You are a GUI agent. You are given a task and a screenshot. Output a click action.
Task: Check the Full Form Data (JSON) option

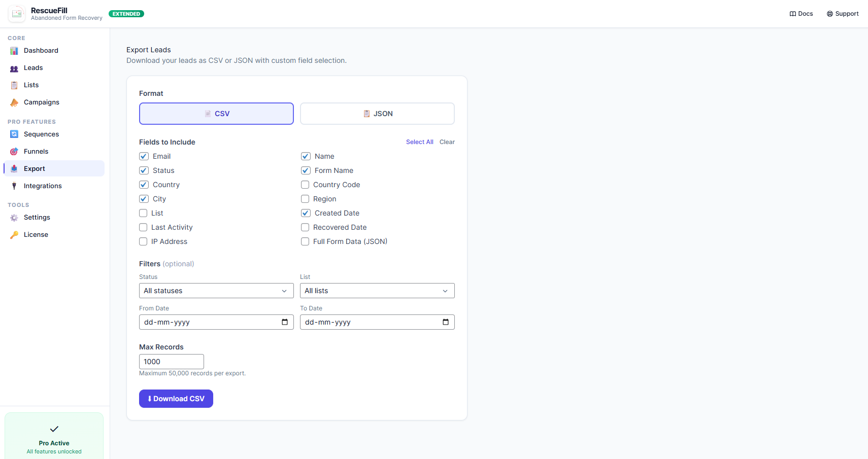[x=305, y=241]
